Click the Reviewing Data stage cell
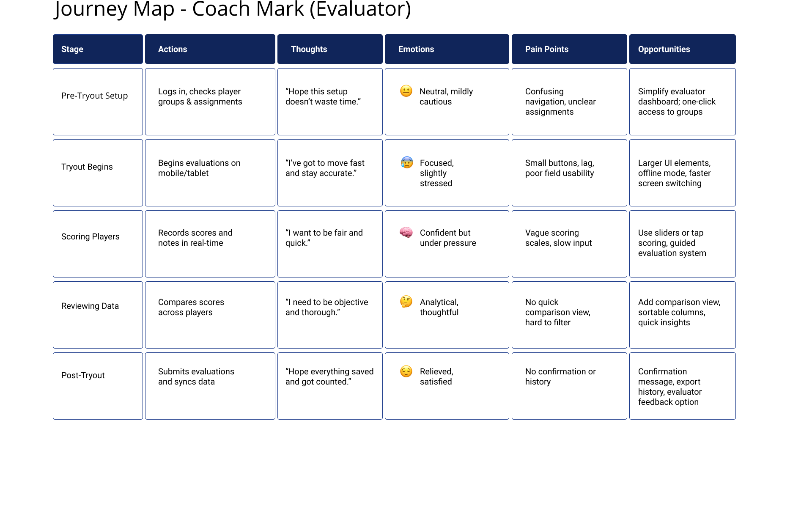The width and height of the screenshot is (812, 511). point(98,315)
